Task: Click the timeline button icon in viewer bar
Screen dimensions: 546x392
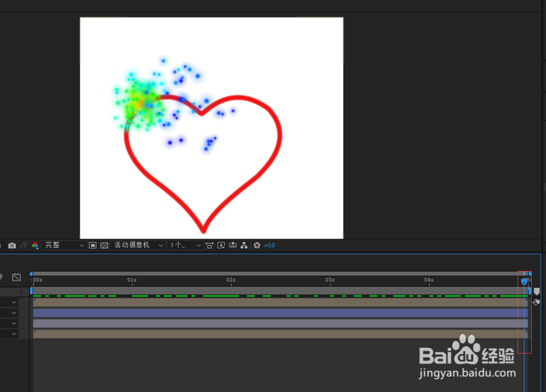Action: (x=233, y=246)
